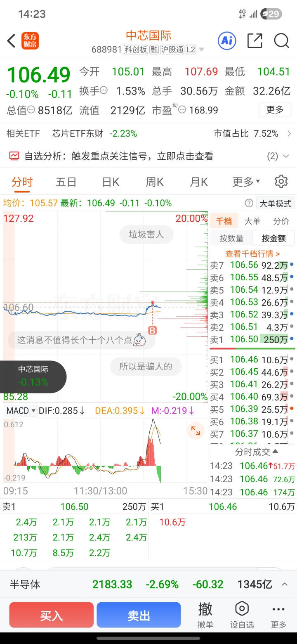The image size is (297, 644).
Task: Tap 这消息不值得长个十个八个点 comment bubble
Action: pyautogui.click(x=82, y=340)
